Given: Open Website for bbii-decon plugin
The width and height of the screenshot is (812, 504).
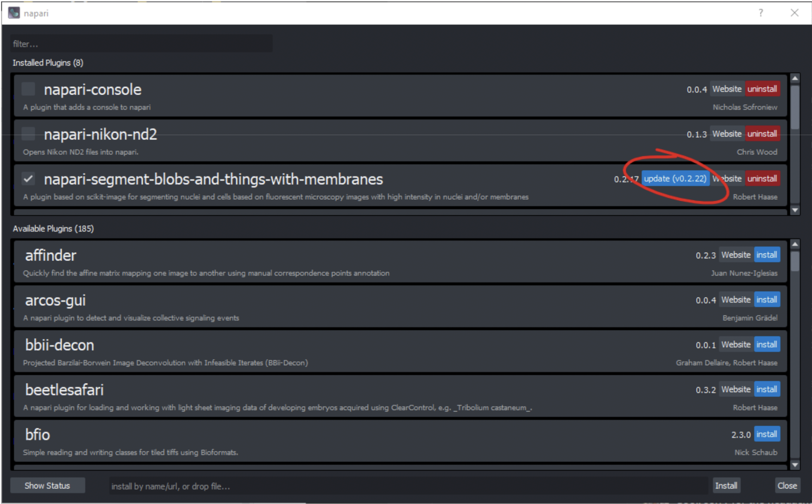Looking at the screenshot, I should coord(736,345).
